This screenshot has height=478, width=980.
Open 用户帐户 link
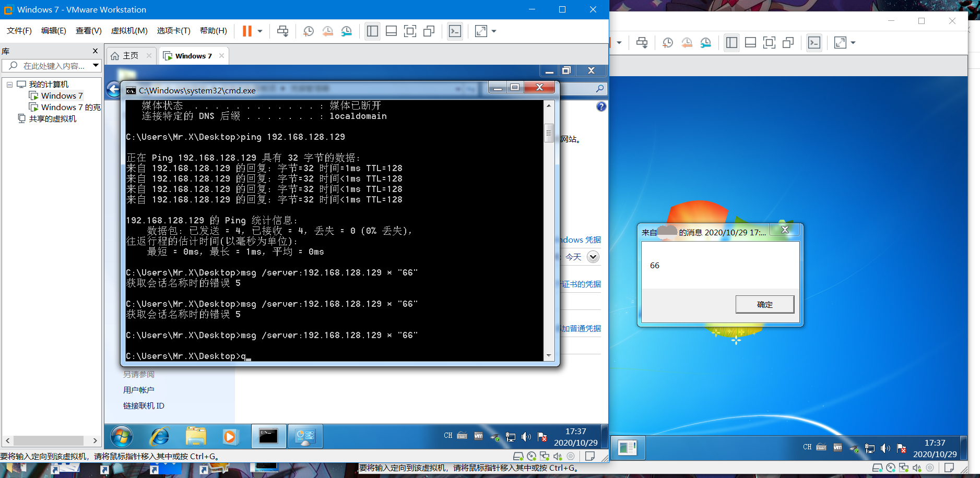pos(138,390)
